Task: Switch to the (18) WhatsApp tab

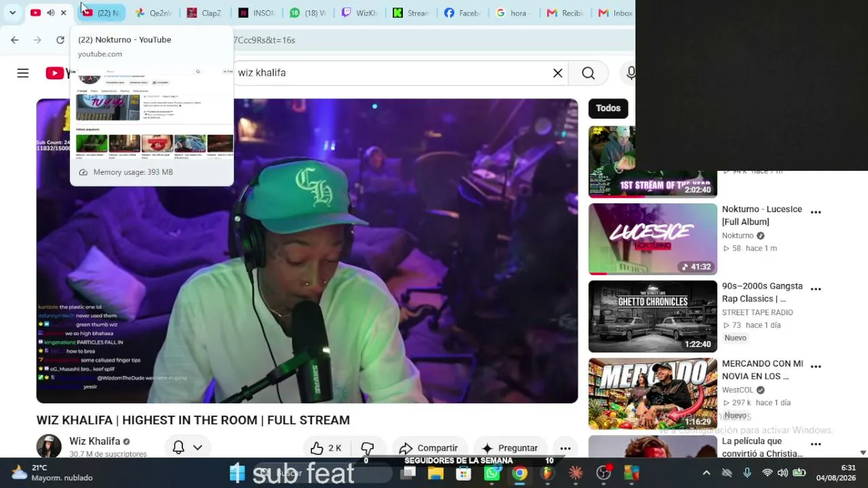Action: tap(308, 13)
